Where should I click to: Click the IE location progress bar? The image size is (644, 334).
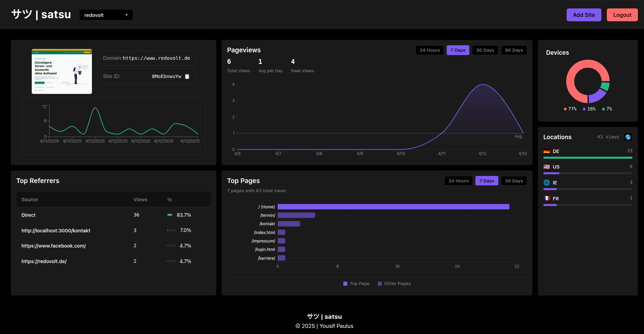coord(588,189)
